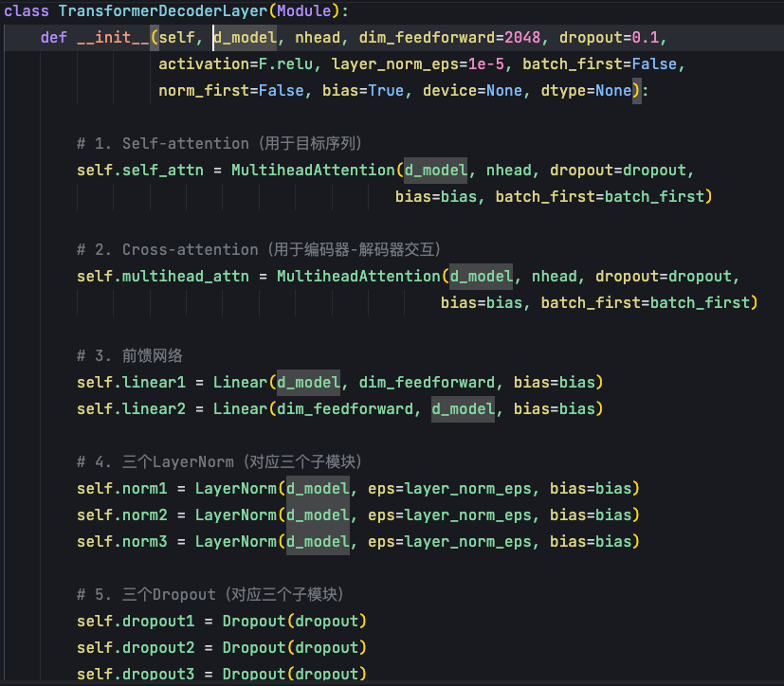Click the '# 1. Self-attention' comment
Image resolution: width=784 pixels, height=686 pixels.
click(219, 143)
